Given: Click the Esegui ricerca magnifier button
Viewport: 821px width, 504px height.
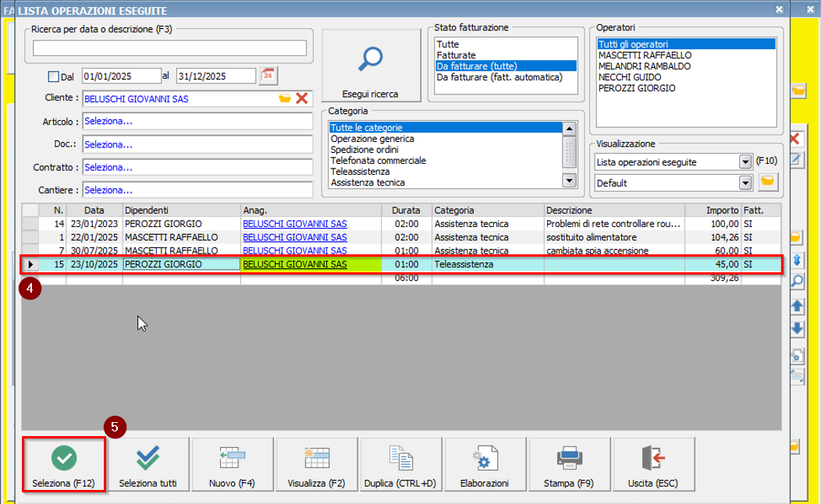Looking at the screenshot, I should point(371,66).
